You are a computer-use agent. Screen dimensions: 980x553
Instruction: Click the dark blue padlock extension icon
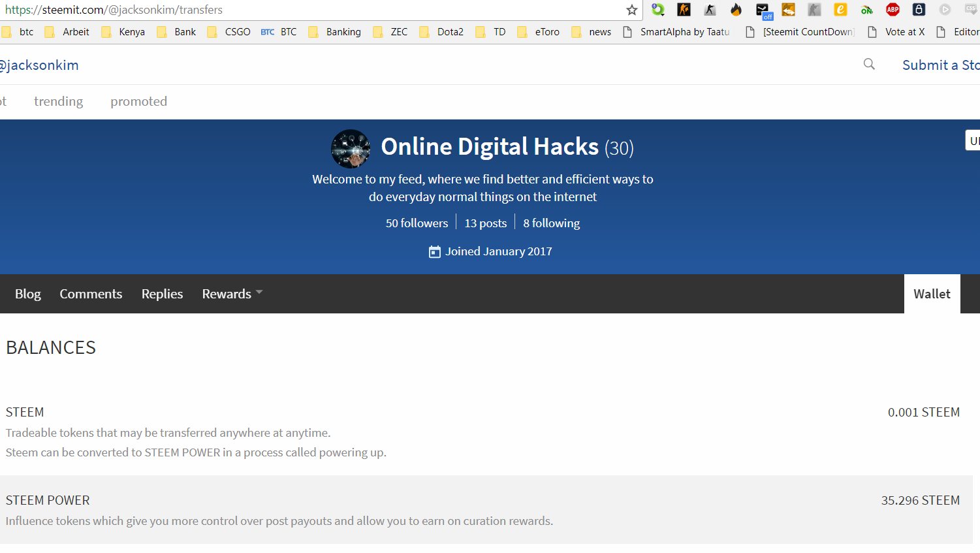pos(919,10)
